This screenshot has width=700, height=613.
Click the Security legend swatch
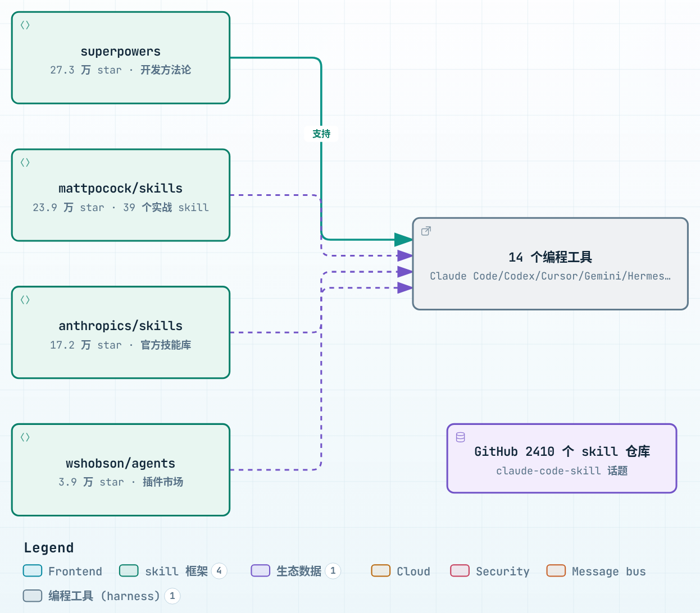point(460,571)
